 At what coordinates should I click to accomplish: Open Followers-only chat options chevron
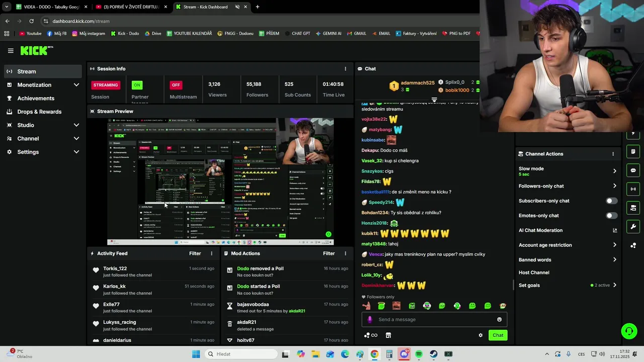[x=614, y=186]
